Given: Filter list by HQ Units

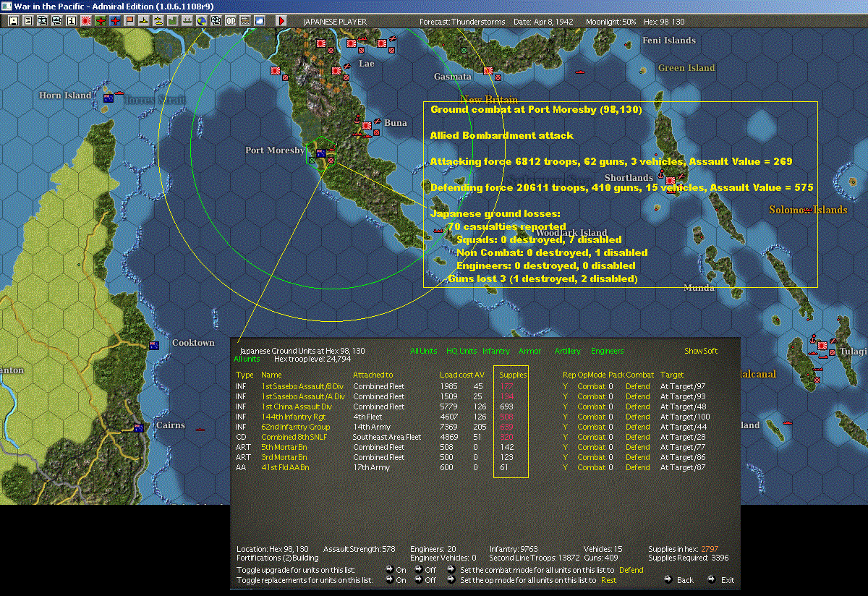Looking at the screenshot, I should [x=461, y=351].
